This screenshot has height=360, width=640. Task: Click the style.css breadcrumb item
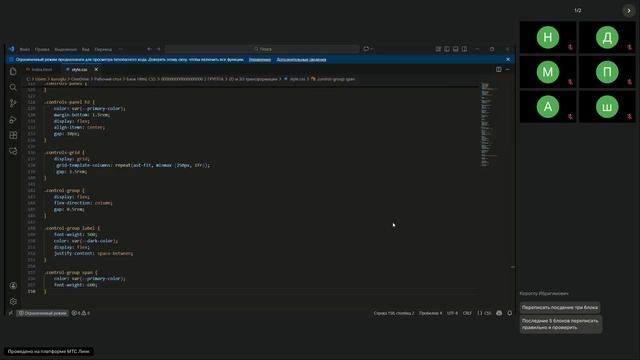(x=295, y=79)
